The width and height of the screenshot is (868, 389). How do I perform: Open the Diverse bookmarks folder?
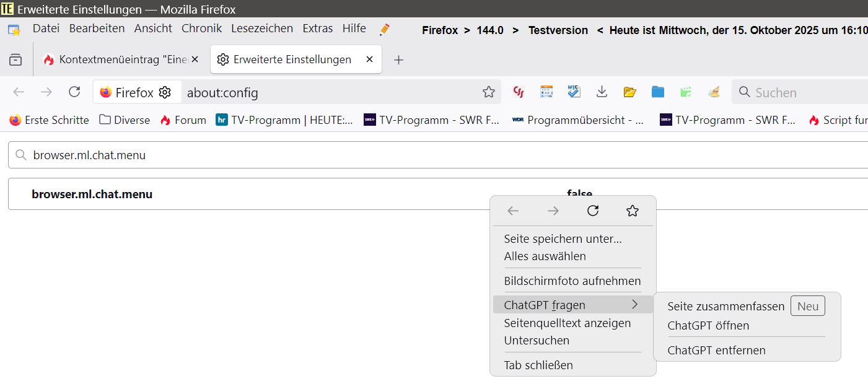(125, 120)
